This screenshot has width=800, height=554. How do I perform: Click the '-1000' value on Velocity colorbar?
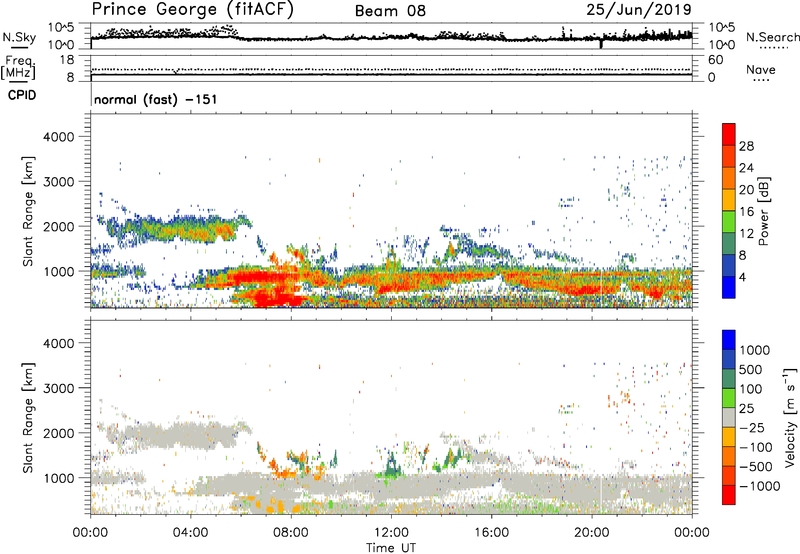(x=760, y=486)
